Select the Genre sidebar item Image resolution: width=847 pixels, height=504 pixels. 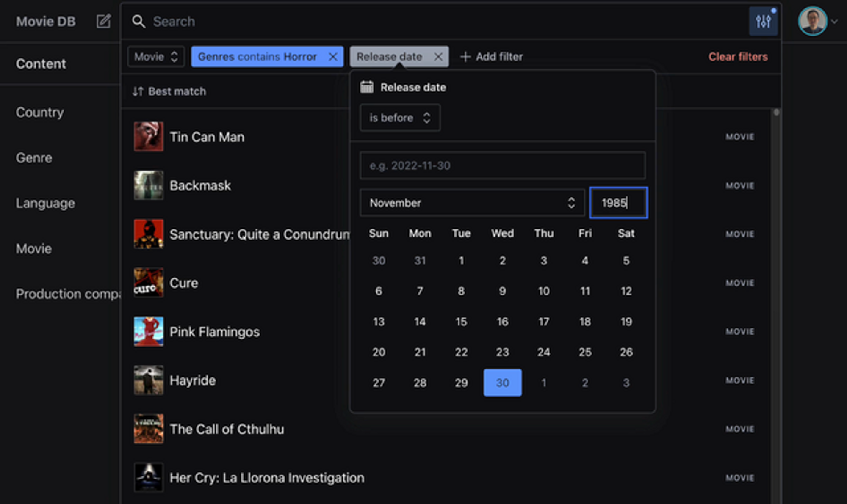(x=34, y=158)
